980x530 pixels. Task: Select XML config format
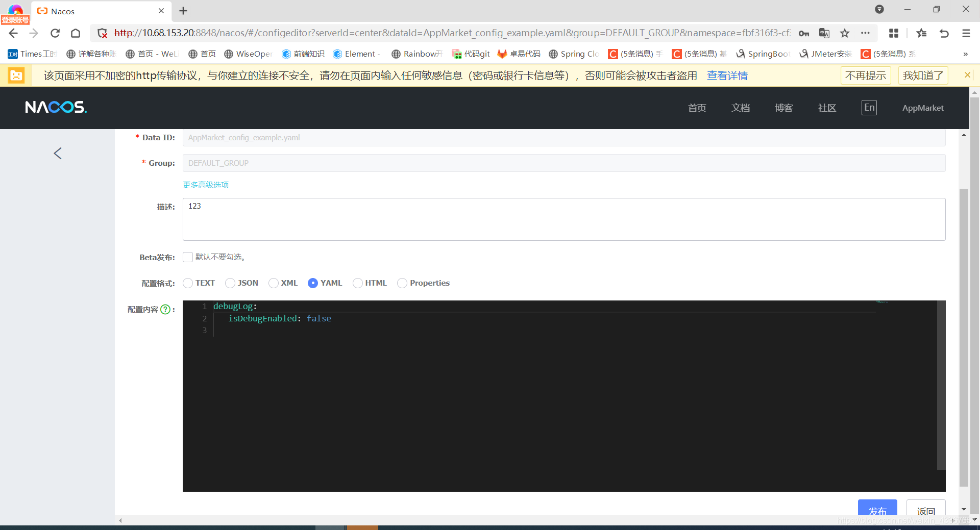pyautogui.click(x=274, y=283)
